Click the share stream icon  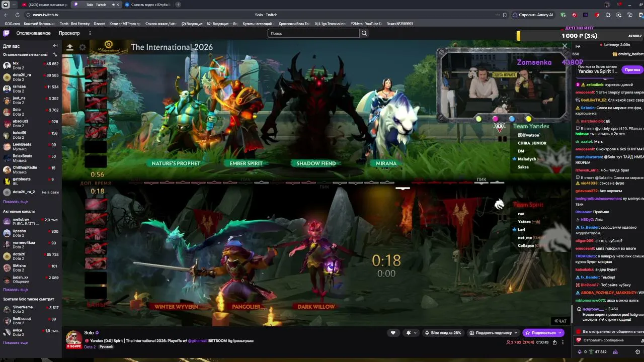[554, 342]
